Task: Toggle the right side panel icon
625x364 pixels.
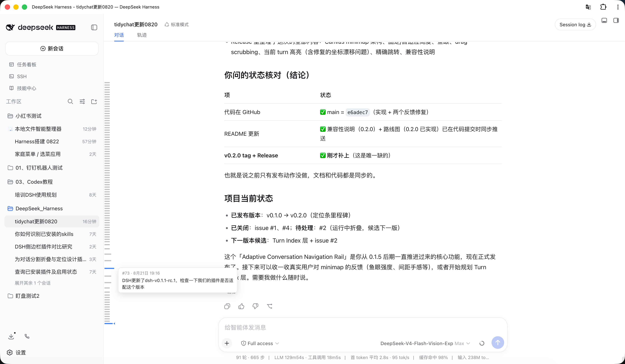Action: coord(616,21)
